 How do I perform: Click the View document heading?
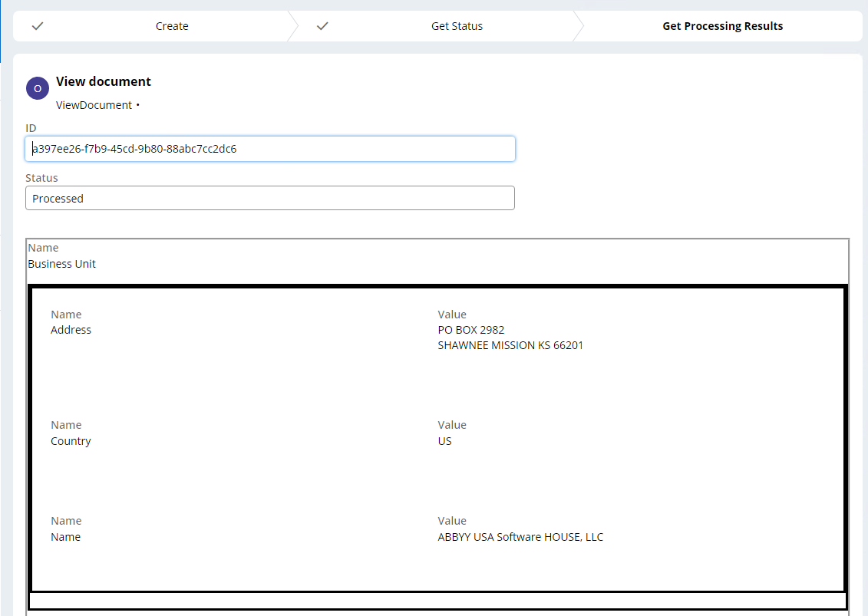coord(104,81)
